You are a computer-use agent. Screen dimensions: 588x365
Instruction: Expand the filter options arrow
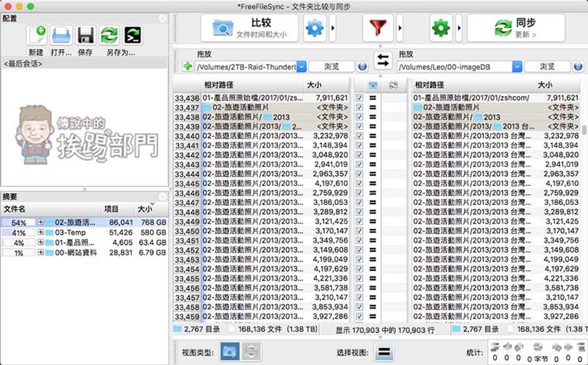click(400, 28)
